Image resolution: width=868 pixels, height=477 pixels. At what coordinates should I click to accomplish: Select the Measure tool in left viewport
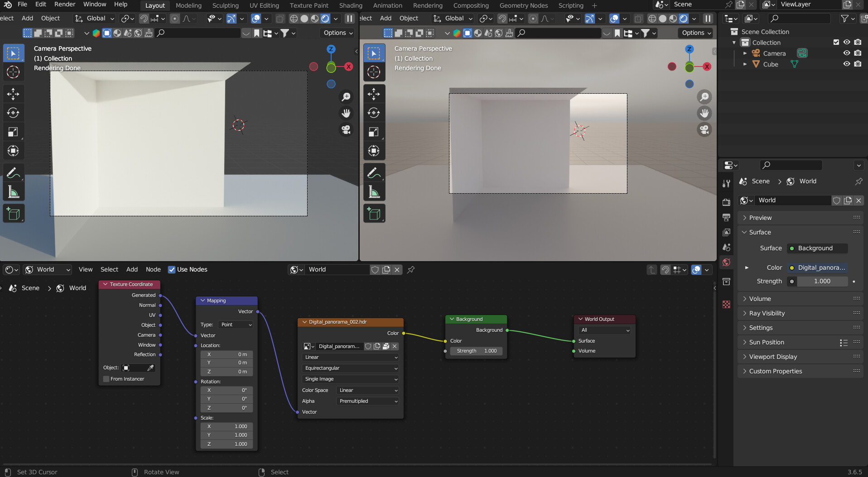click(x=13, y=192)
